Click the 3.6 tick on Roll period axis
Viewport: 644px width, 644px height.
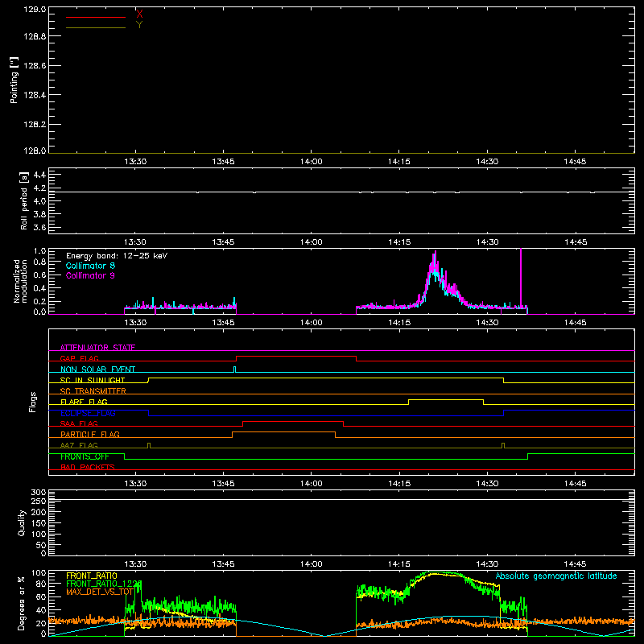(39, 227)
